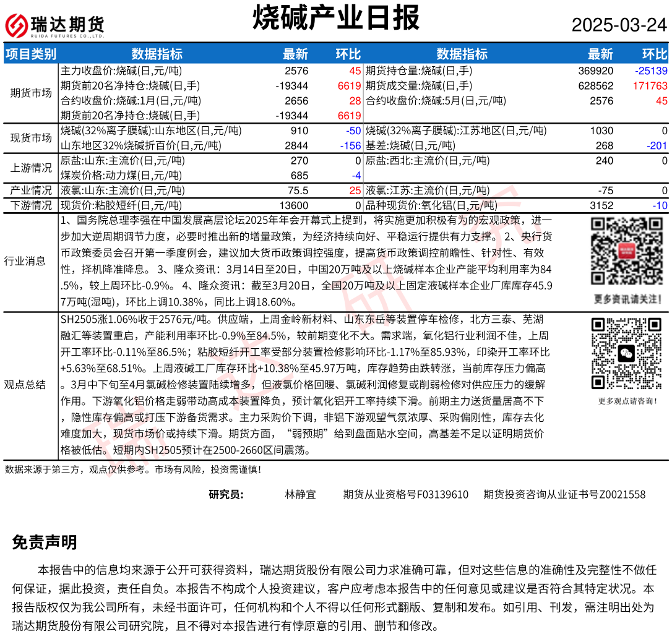Click the 免责声明 heading

[45, 542]
